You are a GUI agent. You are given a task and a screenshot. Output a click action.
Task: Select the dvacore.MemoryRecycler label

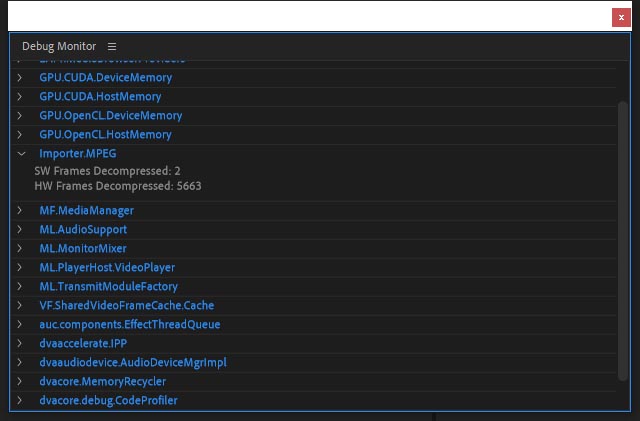tap(103, 381)
